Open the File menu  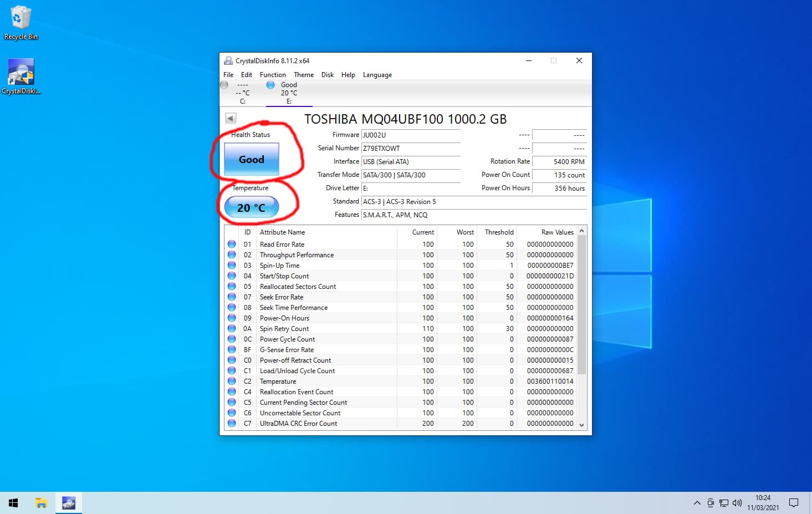[x=228, y=75]
